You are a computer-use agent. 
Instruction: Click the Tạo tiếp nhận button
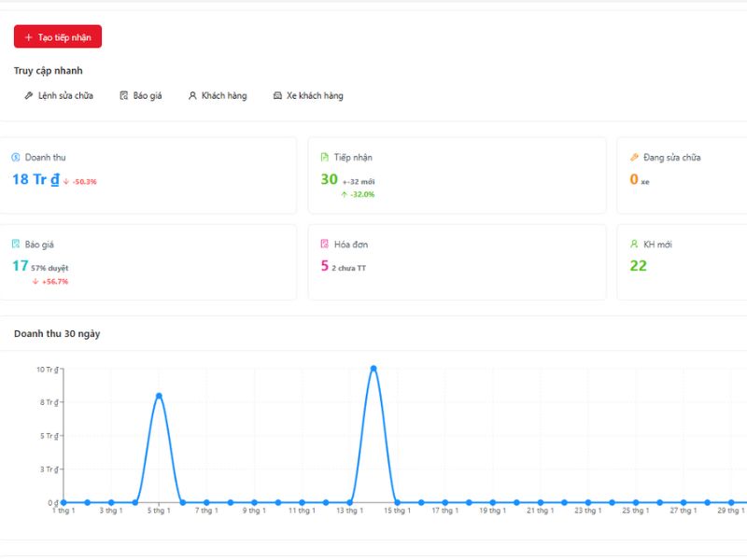coord(58,36)
